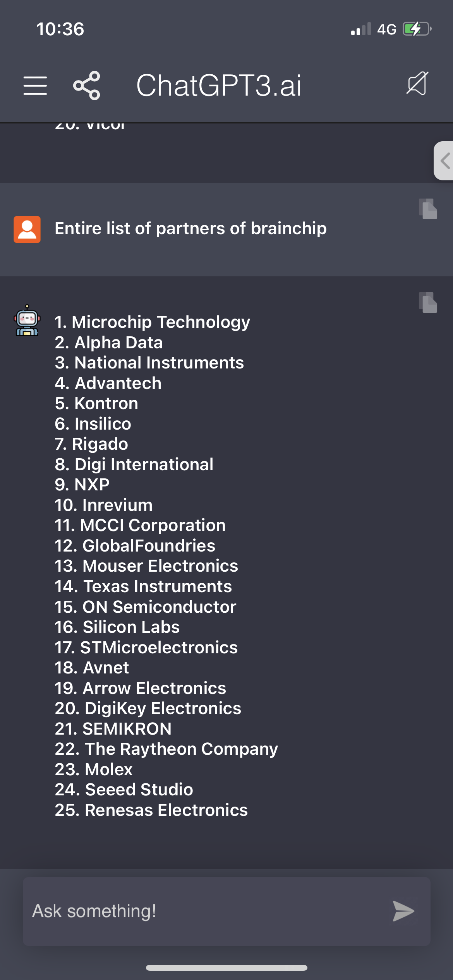Focus the Ask something input field

click(226, 911)
